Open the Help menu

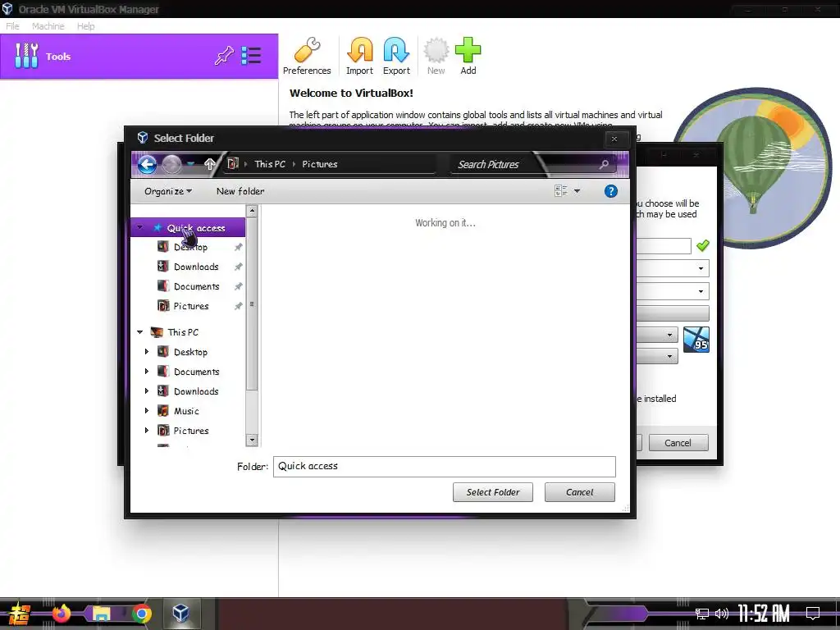tap(85, 26)
